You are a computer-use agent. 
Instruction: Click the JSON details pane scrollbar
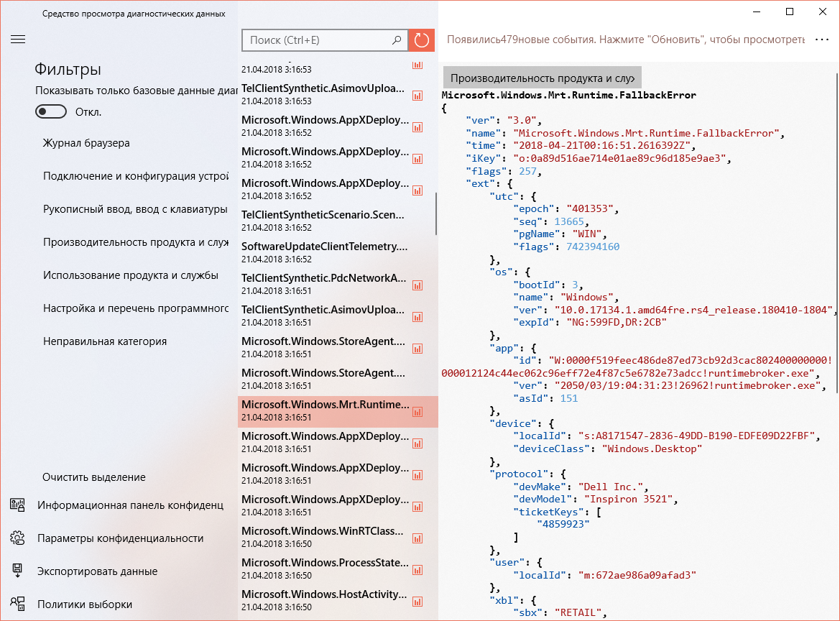click(837, 233)
